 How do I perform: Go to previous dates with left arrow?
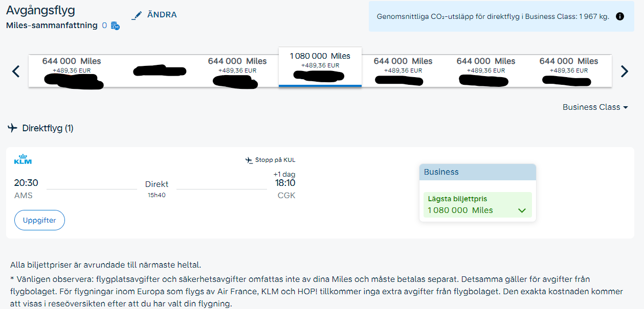16,72
